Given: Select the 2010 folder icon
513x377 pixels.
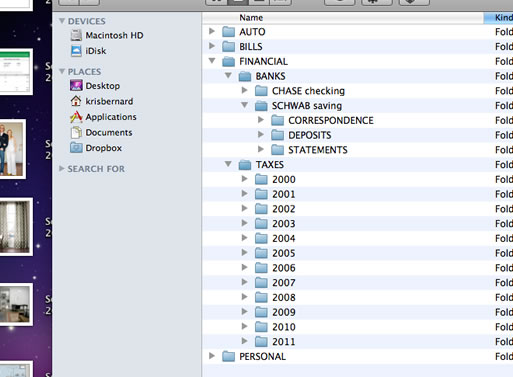Looking at the screenshot, I should pos(261,327).
